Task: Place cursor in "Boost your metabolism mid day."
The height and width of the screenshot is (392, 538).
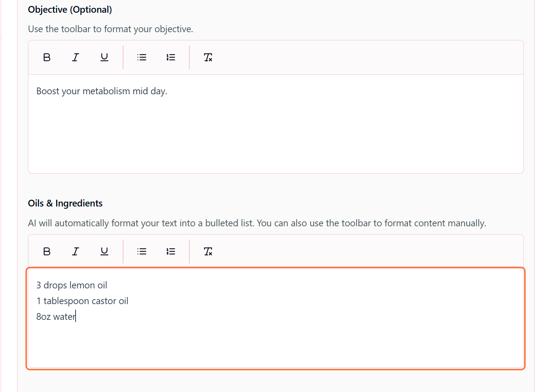Action: point(102,91)
